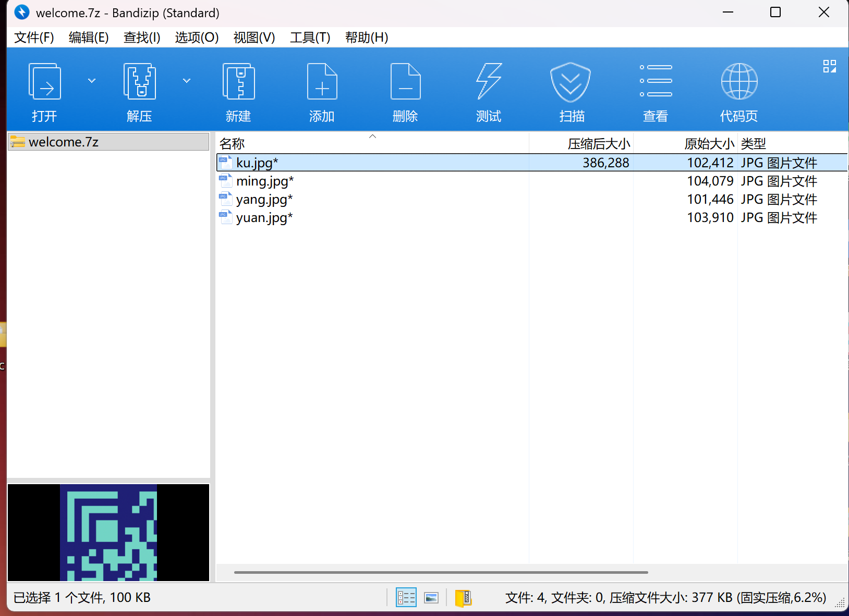
Task: Click the ku.jpg file type icon
Action: (225, 163)
